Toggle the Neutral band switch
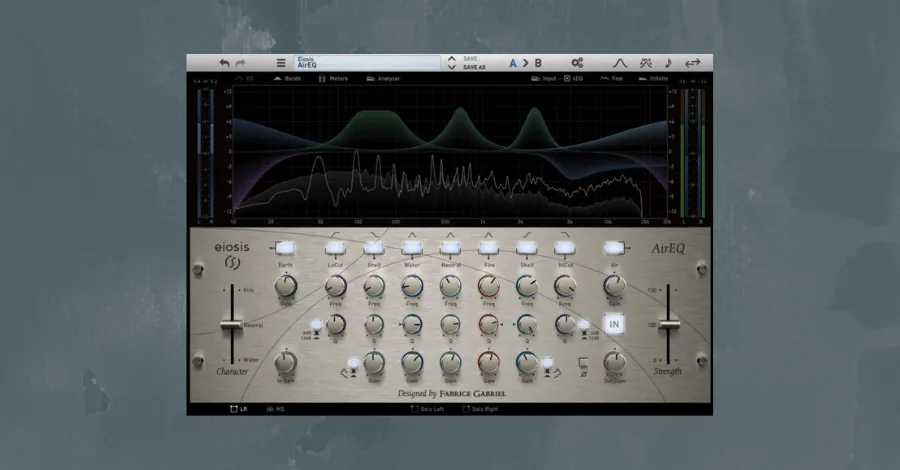 [x=451, y=248]
